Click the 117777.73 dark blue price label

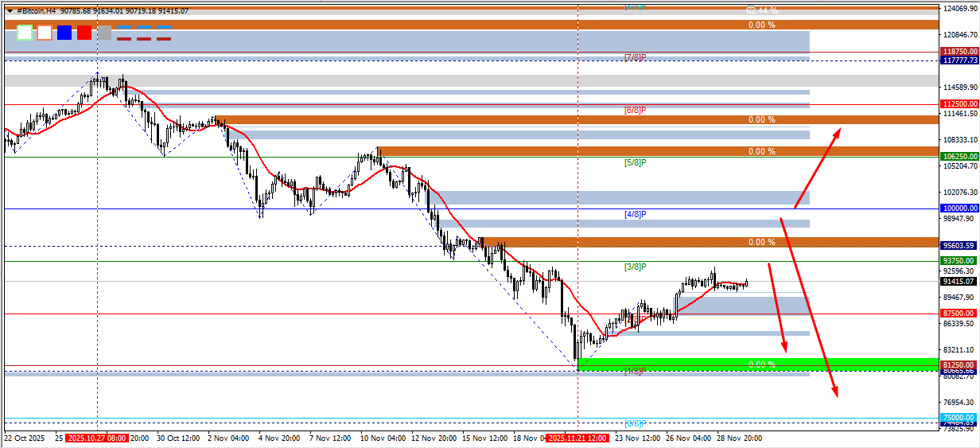pyautogui.click(x=959, y=60)
